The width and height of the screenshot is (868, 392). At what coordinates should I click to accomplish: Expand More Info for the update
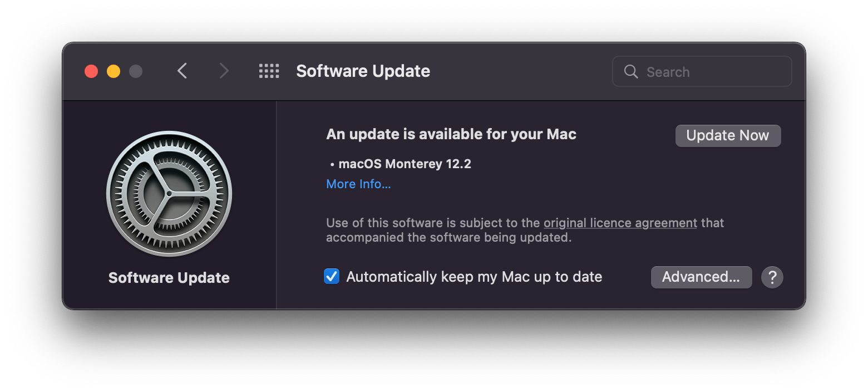click(x=358, y=184)
